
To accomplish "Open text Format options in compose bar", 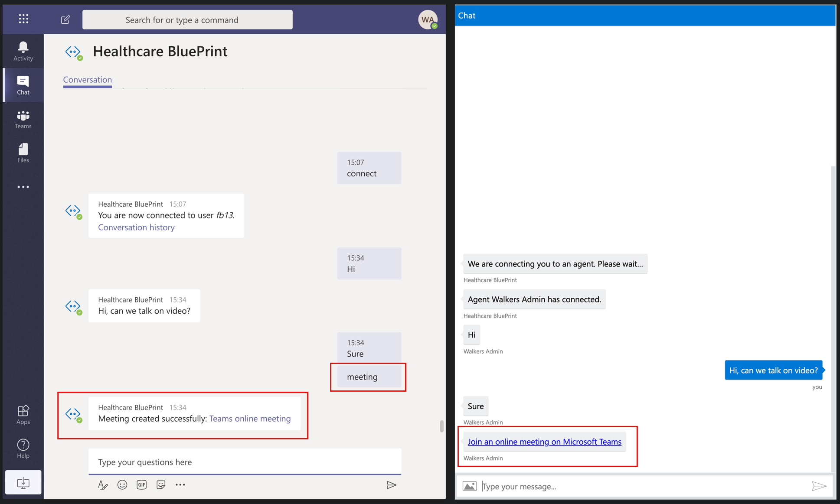I will click(103, 485).
